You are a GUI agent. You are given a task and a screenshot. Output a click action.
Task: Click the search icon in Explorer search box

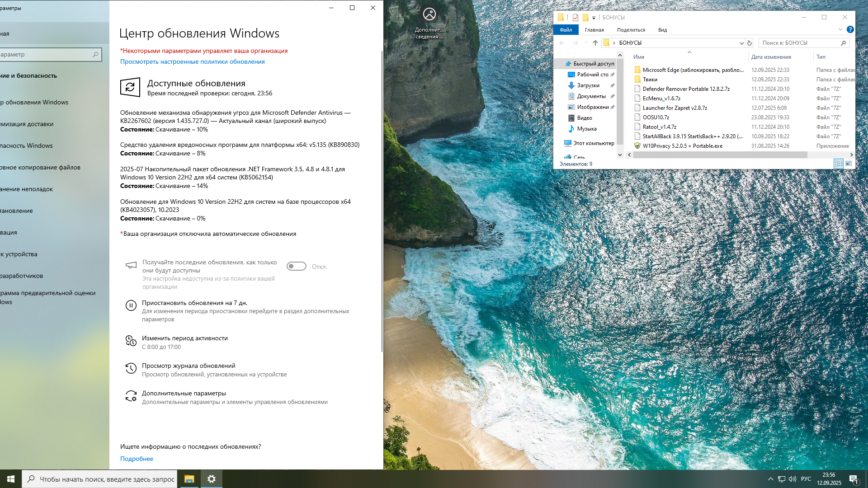coord(844,43)
